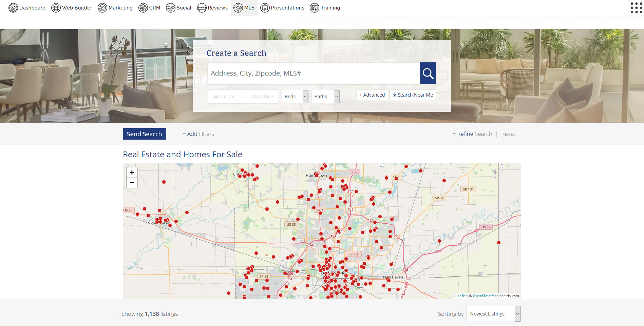Expand the Baths dropdown

click(325, 97)
